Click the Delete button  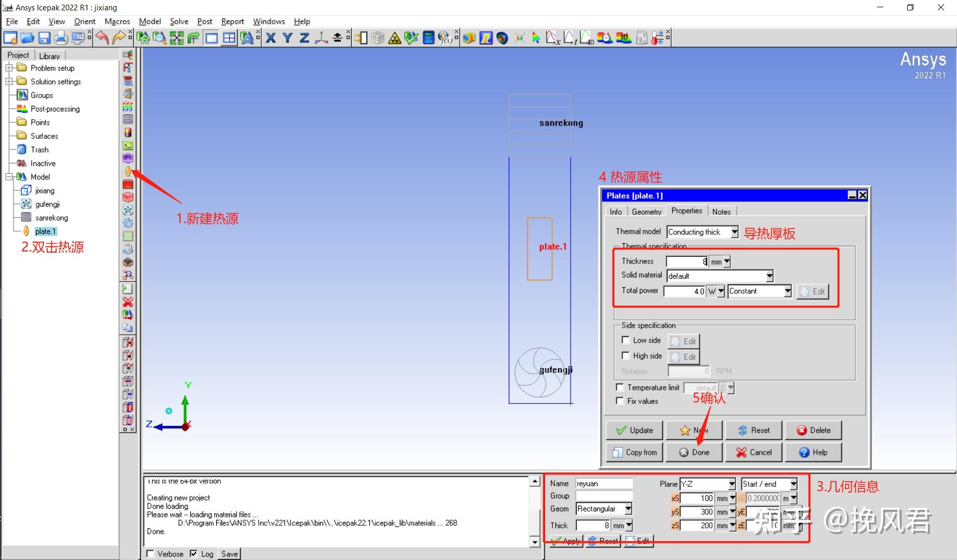[813, 430]
